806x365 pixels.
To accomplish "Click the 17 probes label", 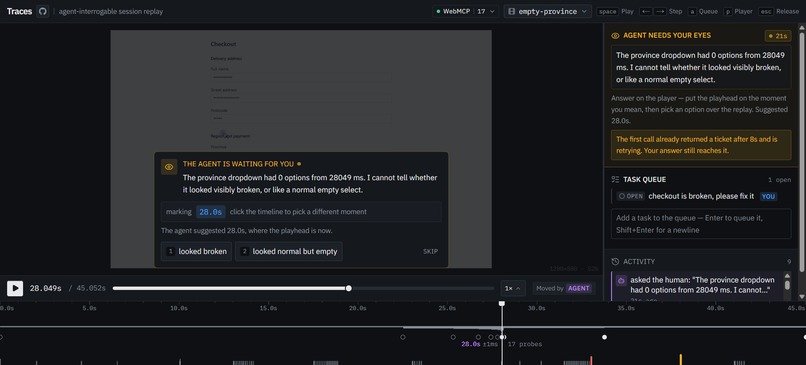I will tap(525, 344).
